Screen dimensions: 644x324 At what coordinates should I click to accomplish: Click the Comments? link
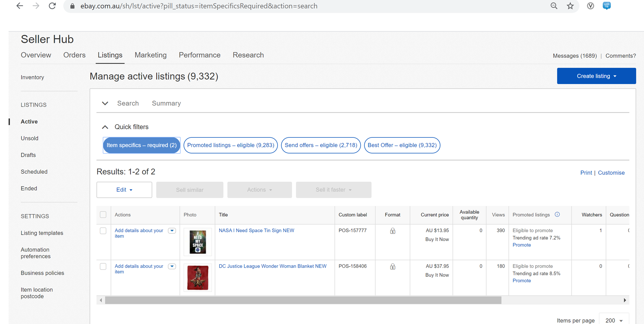tap(620, 56)
